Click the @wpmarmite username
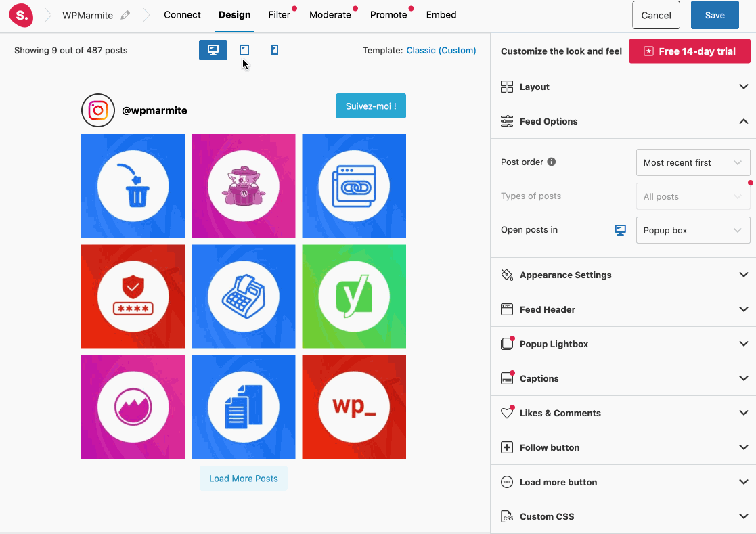Screen dimensions: 756x534 pos(154,110)
